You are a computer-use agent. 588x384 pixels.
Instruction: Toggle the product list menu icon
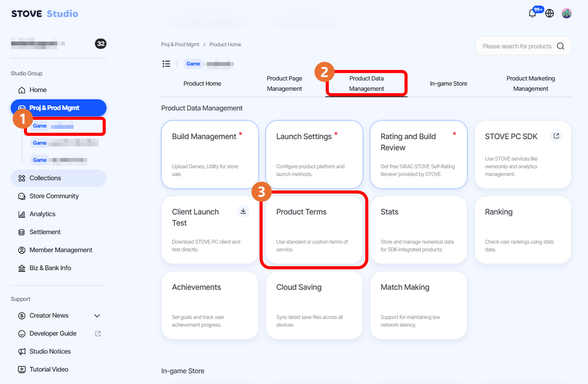pyautogui.click(x=166, y=64)
